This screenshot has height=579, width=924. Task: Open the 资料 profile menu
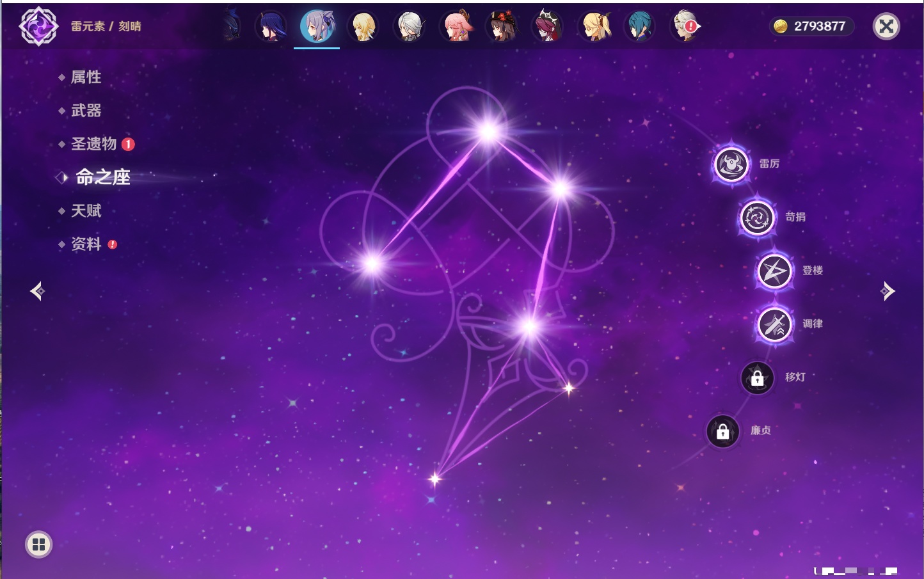coord(86,244)
